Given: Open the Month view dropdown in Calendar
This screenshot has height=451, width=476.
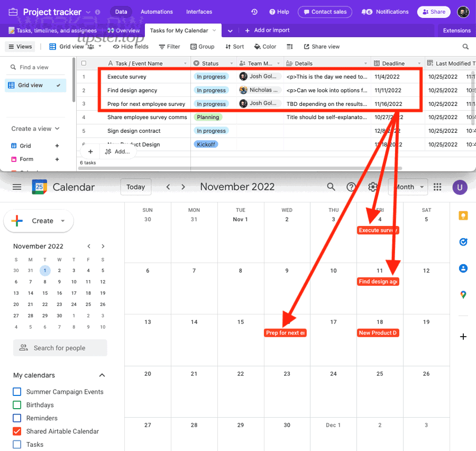Looking at the screenshot, I should point(408,187).
